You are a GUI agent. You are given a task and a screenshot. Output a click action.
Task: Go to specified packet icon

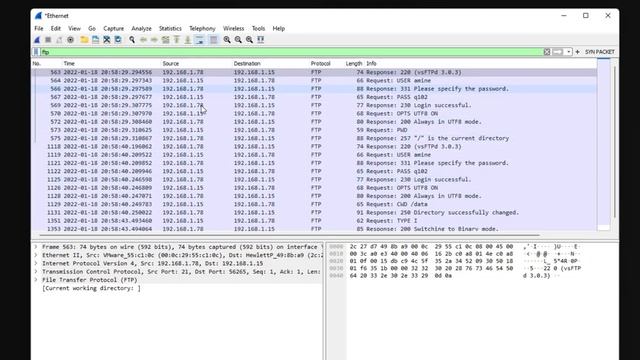pyautogui.click(x=165, y=40)
